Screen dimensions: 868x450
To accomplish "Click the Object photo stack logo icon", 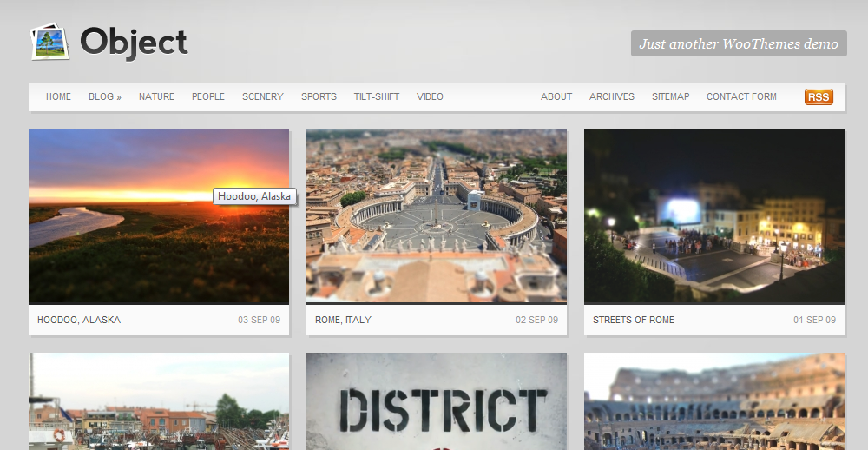I will pyautogui.click(x=49, y=41).
